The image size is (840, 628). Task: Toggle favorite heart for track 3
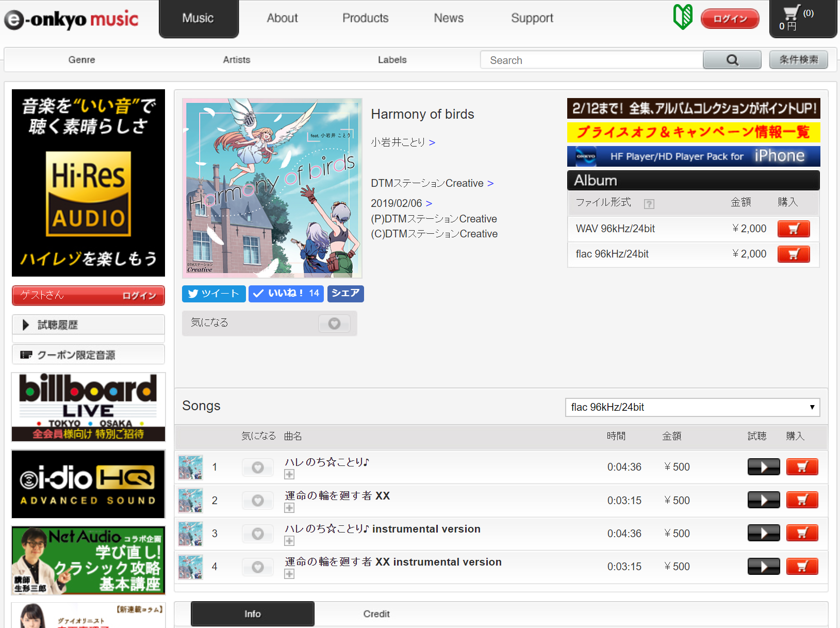[258, 534]
